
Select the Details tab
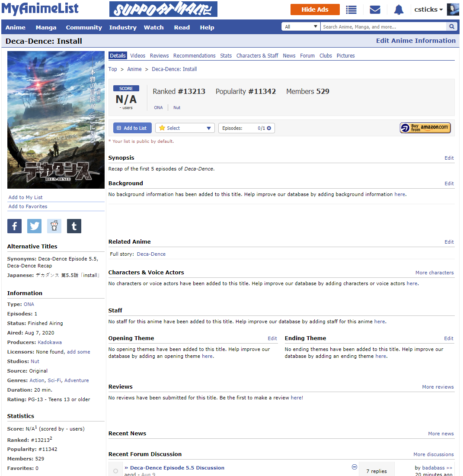coord(118,55)
